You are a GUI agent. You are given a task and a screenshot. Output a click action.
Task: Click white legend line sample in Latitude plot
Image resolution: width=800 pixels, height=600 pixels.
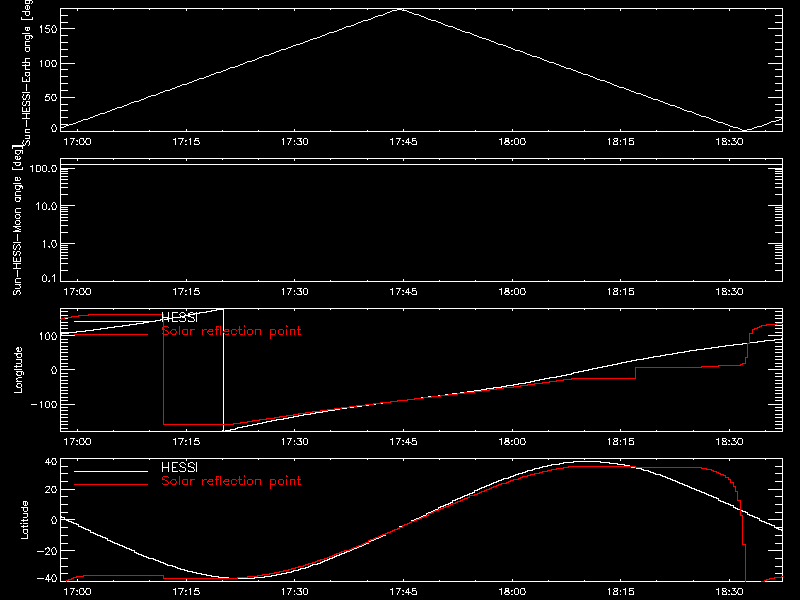coord(111,471)
